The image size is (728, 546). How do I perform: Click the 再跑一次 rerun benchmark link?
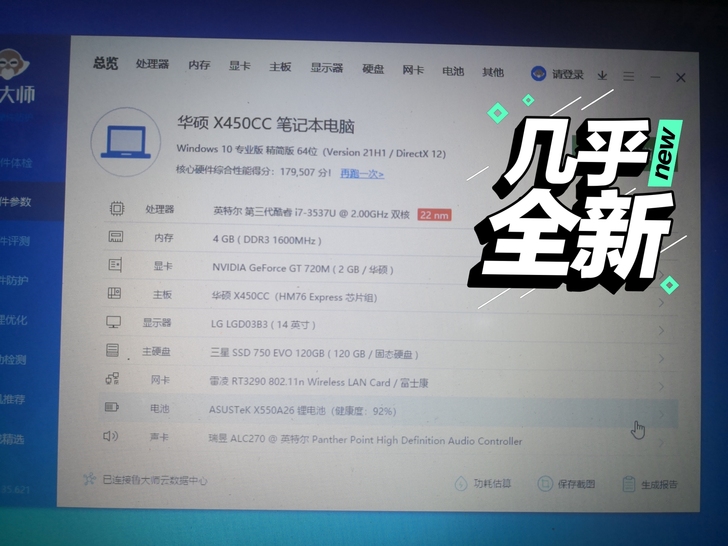coord(362,174)
